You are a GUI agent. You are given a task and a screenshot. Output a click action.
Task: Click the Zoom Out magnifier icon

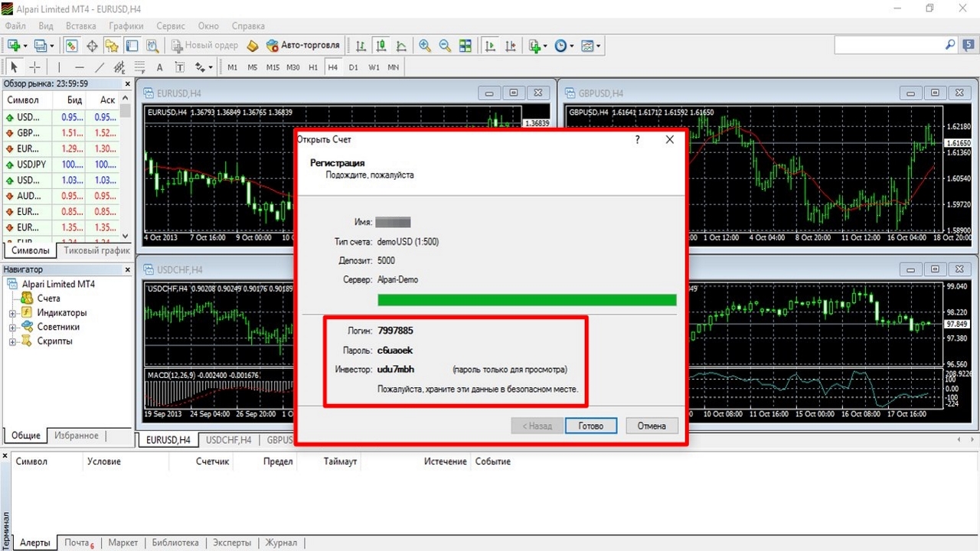[x=445, y=46]
